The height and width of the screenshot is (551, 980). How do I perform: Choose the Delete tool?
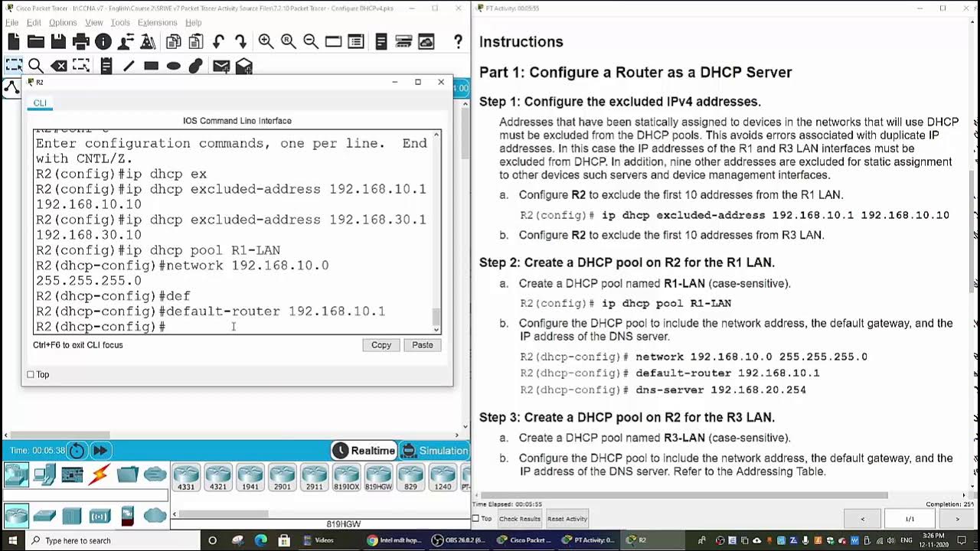59,66
